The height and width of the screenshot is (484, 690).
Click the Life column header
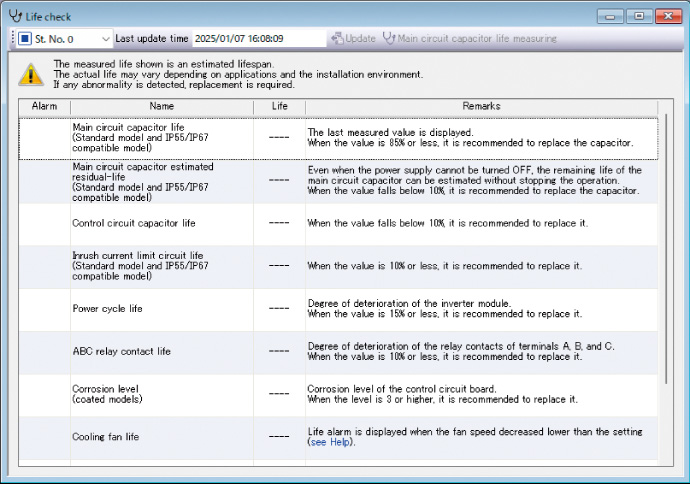coord(279,106)
